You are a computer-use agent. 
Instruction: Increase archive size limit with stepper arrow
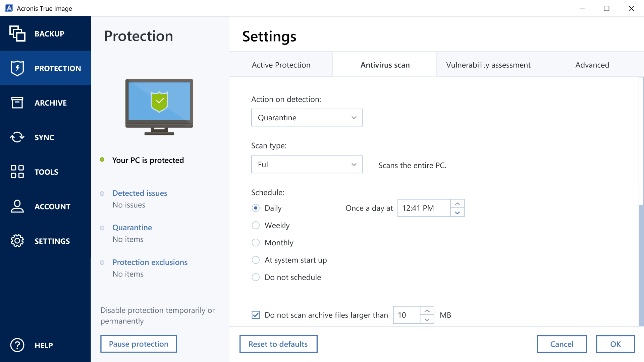coord(427,311)
